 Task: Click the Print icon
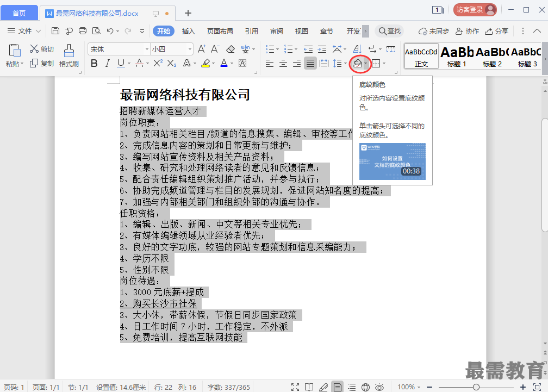(83, 31)
